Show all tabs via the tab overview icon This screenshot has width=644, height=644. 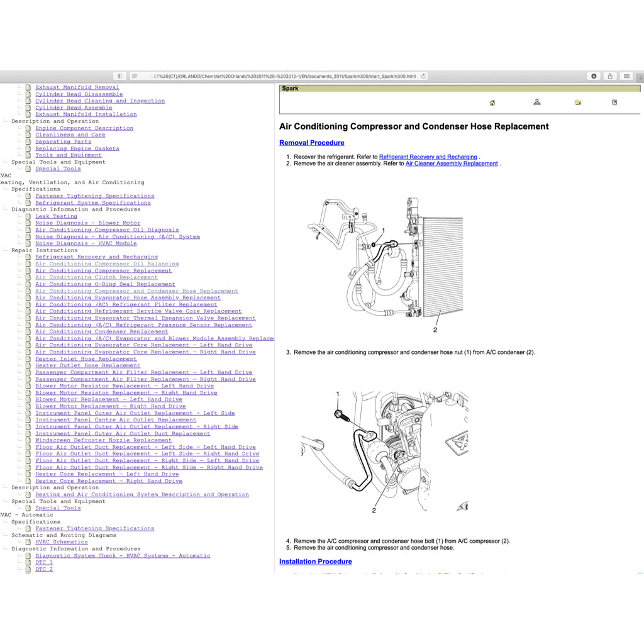pyautogui.click(x=626, y=75)
